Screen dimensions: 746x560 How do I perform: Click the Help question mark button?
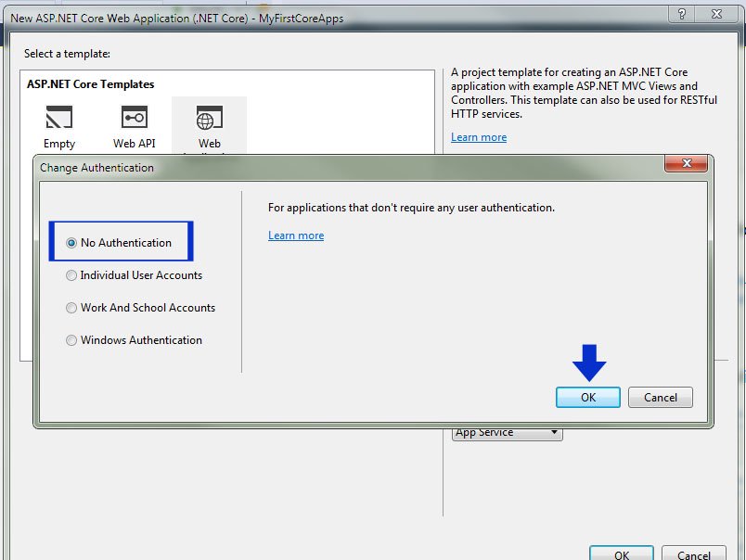(681, 14)
